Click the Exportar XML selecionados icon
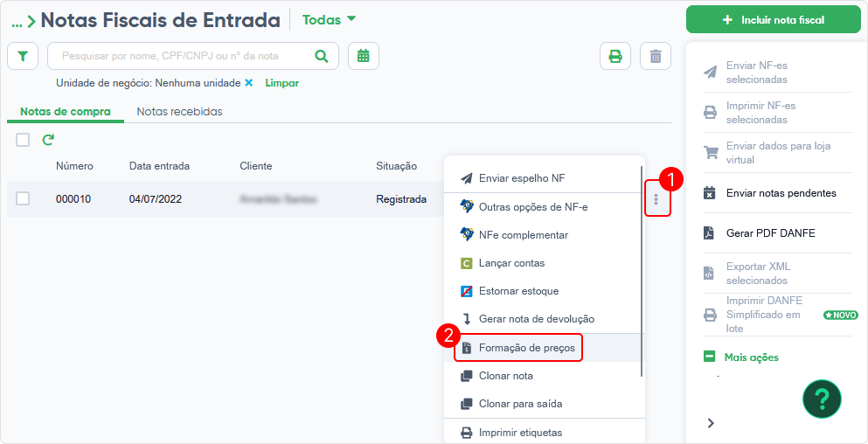The height and width of the screenshot is (444, 868). (x=709, y=274)
